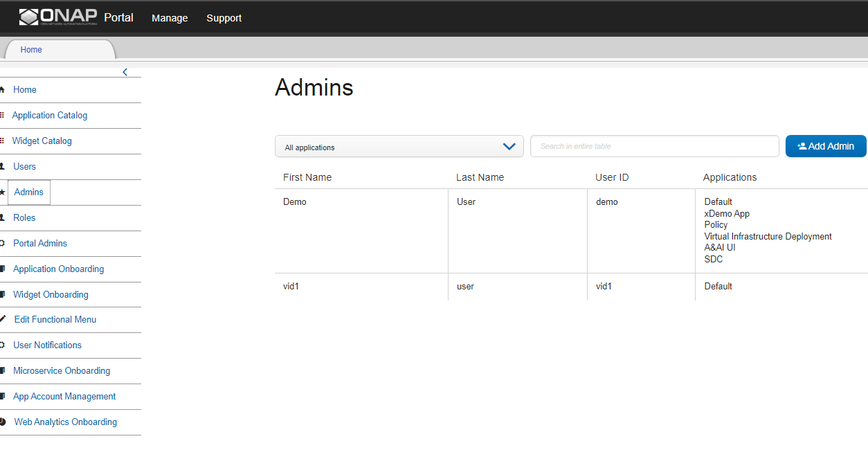Click the pencil icon beside Edit Functional Menu
Screen dimensions: 868x450
coord(3,319)
